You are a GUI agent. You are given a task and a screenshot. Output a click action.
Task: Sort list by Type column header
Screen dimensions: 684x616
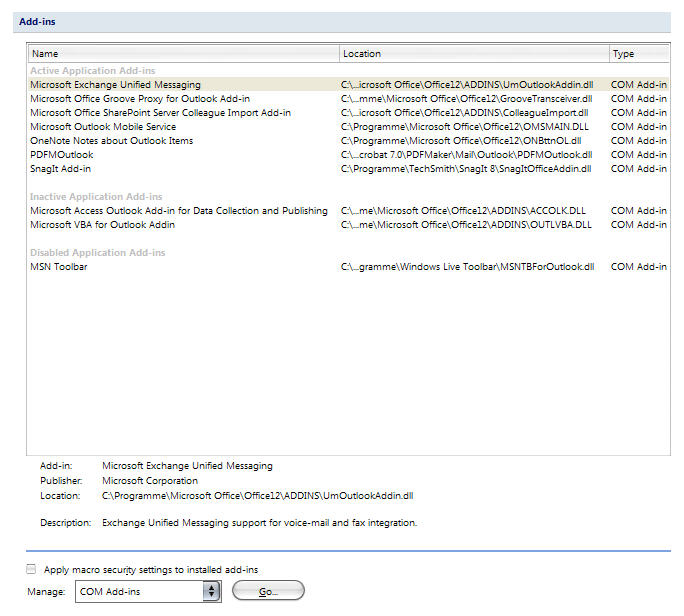[x=638, y=53]
